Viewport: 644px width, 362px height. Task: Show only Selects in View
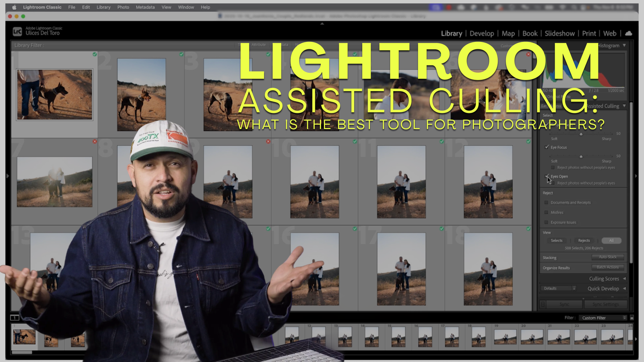point(556,241)
